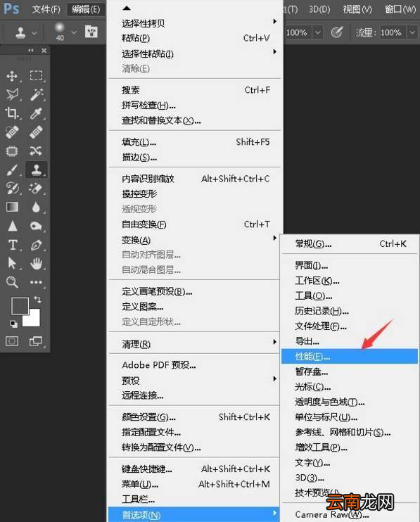Image resolution: width=420 pixels, height=522 pixels.
Task: Toggle Quick Mask mode
Action: [x=12, y=341]
